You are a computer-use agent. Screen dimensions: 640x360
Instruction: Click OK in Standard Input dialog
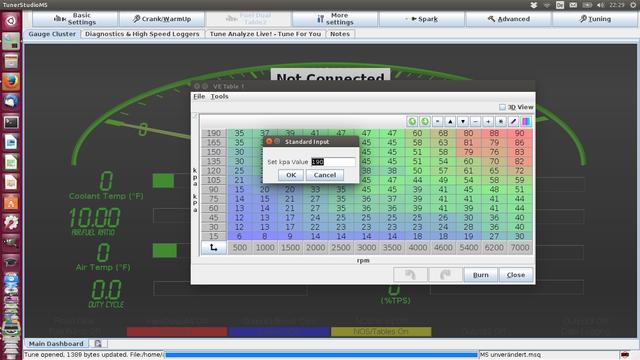291,175
